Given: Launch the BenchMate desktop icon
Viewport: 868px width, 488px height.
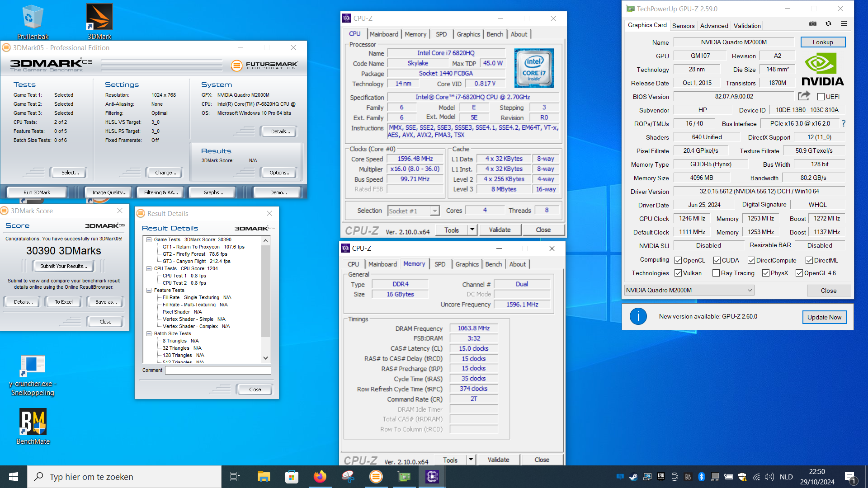Looking at the screenshot, I should coord(33,427).
